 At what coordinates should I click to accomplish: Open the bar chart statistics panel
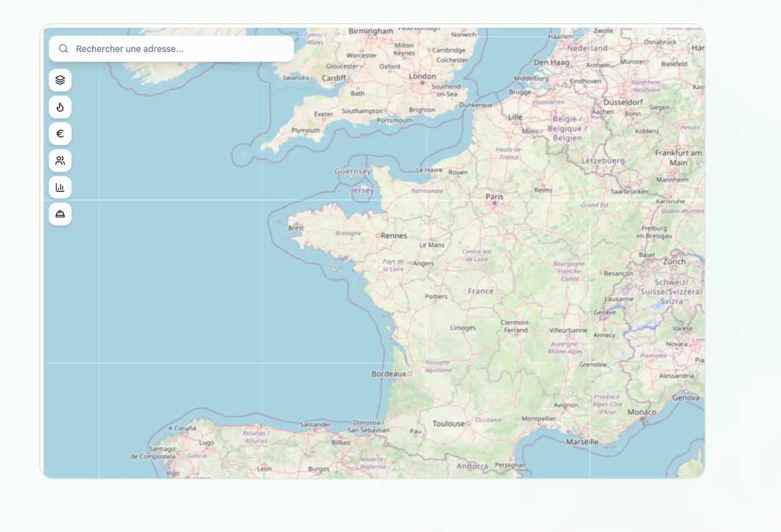pyautogui.click(x=60, y=187)
